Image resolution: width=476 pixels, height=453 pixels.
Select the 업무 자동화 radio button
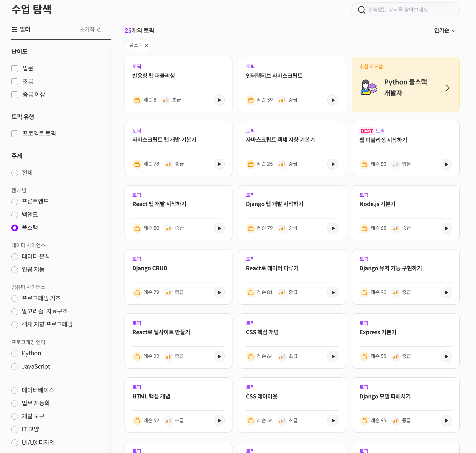15,403
